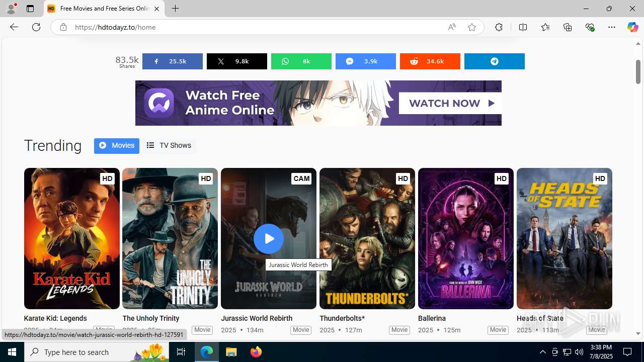Open Thunderbolts* title link
This screenshot has height=362, width=644.
coord(342,318)
